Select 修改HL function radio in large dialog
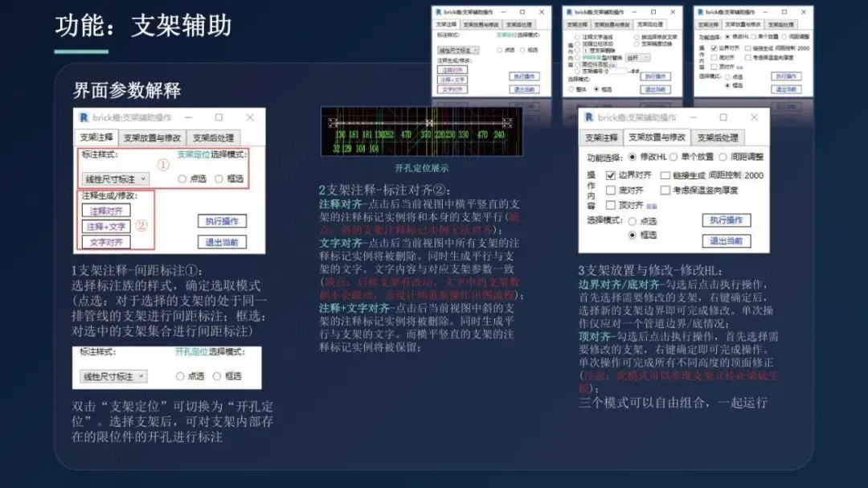Viewport: 868px width, 488px height. [633, 158]
